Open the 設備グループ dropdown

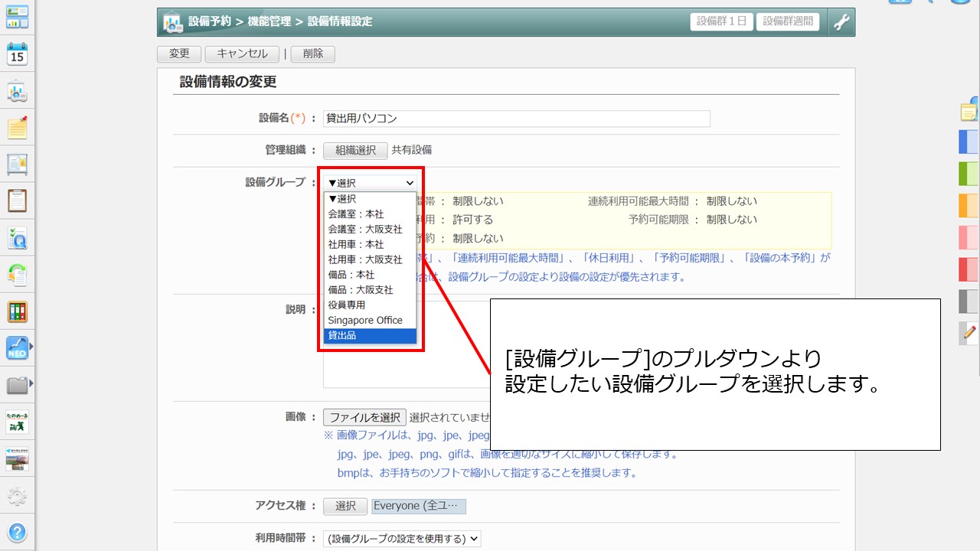pos(371,183)
